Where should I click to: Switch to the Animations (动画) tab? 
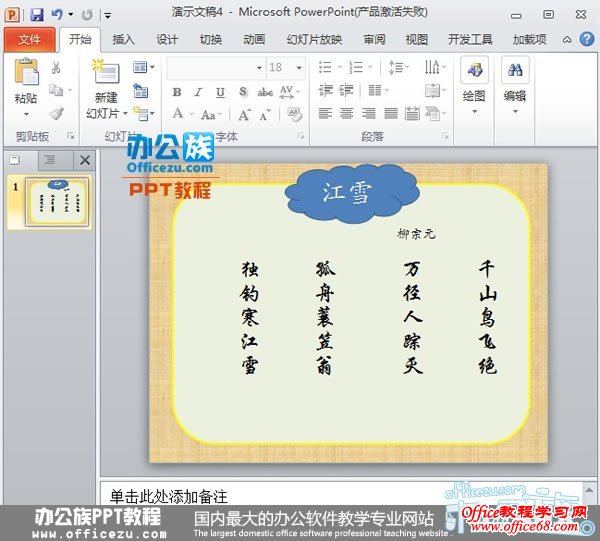click(x=254, y=40)
